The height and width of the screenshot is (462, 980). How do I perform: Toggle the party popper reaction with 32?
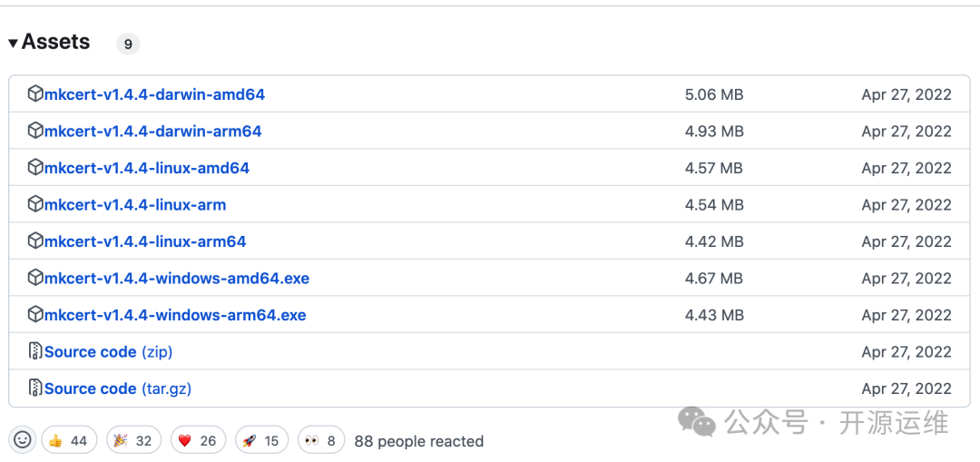pyautogui.click(x=133, y=441)
